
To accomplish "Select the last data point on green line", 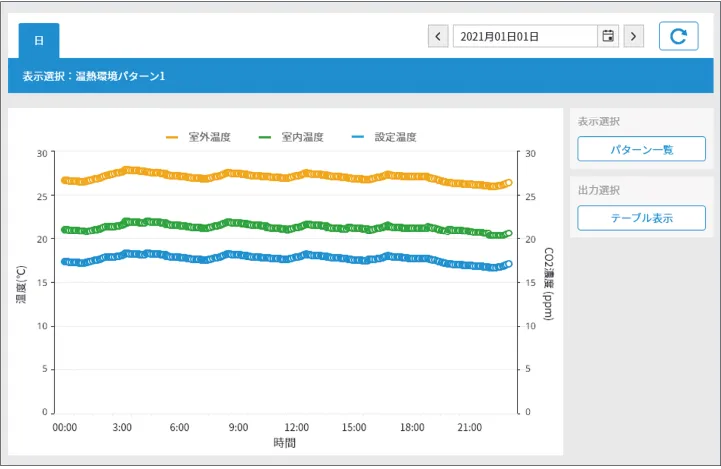I will (x=508, y=234).
